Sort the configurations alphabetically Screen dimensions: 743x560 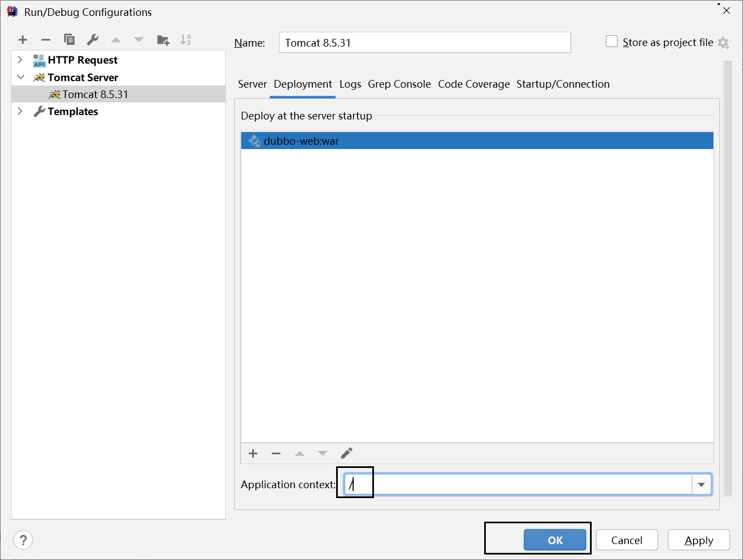tap(186, 39)
